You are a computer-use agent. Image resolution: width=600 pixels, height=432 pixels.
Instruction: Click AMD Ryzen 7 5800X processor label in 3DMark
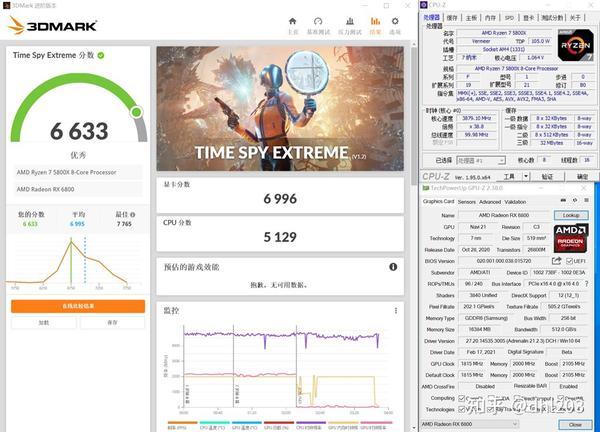coord(66,172)
